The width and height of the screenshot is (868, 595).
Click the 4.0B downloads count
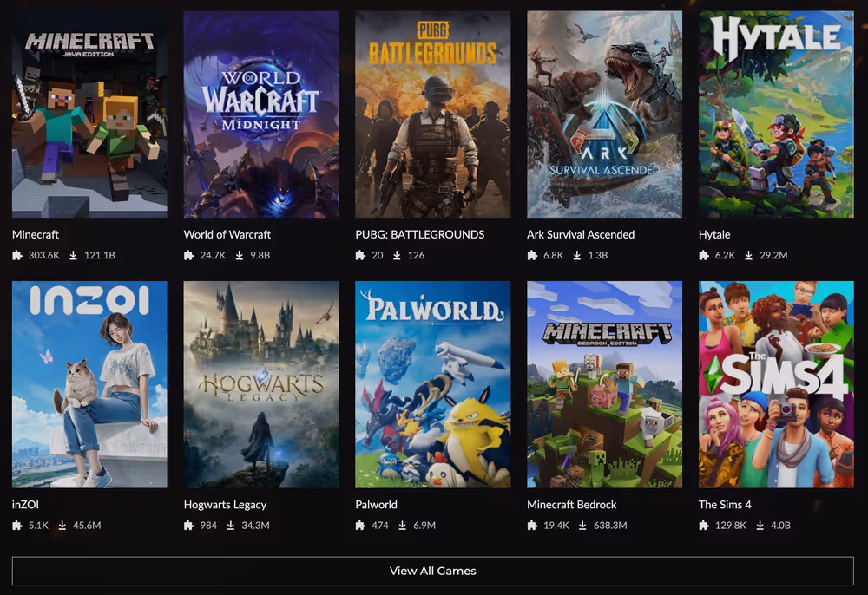[x=780, y=526]
